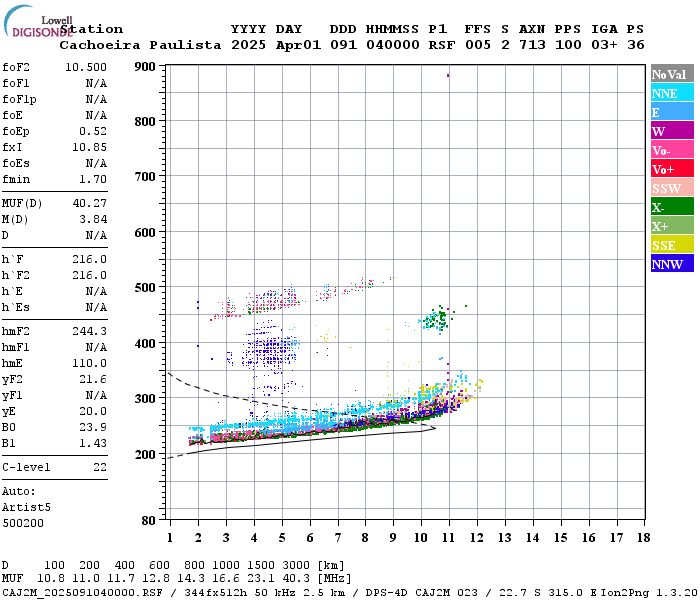The image size is (700, 600).
Task: Click the B1 value 1.43
Action: click(x=93, y=443)
